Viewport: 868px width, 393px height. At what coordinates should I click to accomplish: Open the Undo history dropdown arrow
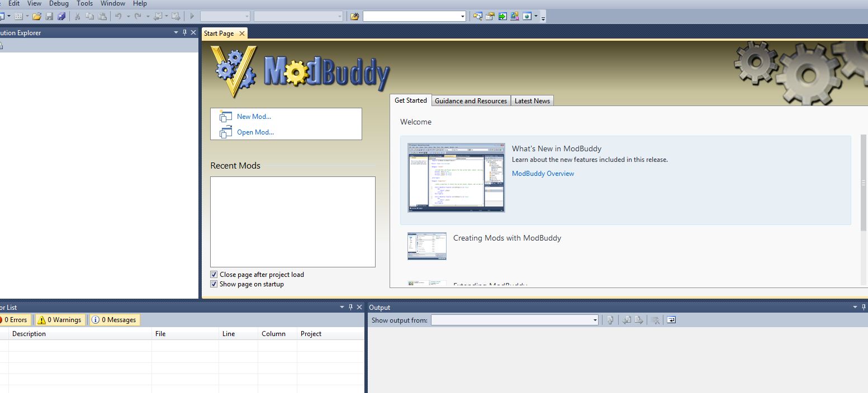coord(128,16)
